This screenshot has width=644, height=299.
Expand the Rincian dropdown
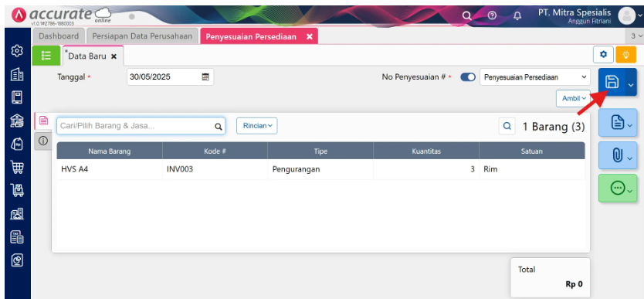click(x=257, y=126)
